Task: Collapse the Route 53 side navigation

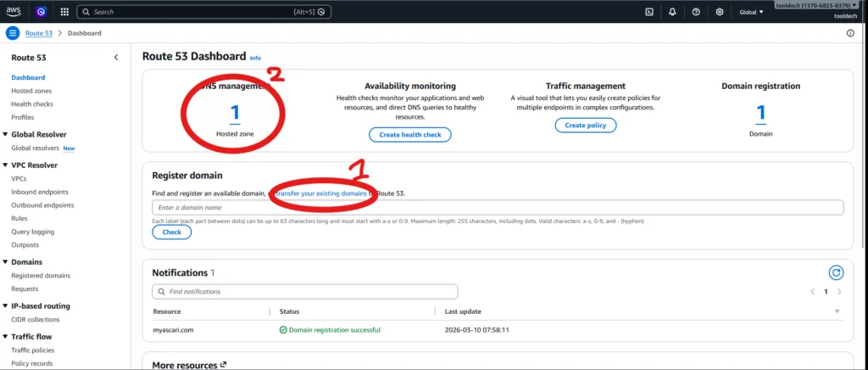Action: tap(116, 58)
